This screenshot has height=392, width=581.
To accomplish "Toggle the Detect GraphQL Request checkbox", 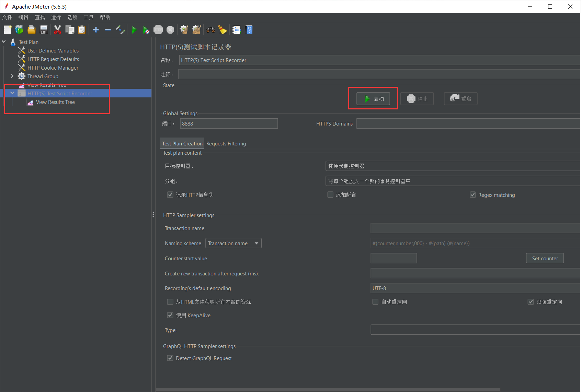I will [170, 358].
